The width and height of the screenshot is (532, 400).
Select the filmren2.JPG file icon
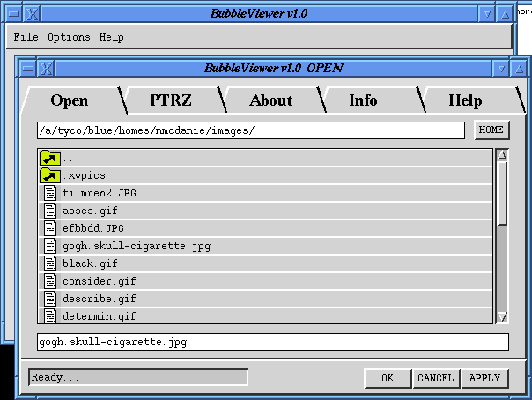point(49,193)
